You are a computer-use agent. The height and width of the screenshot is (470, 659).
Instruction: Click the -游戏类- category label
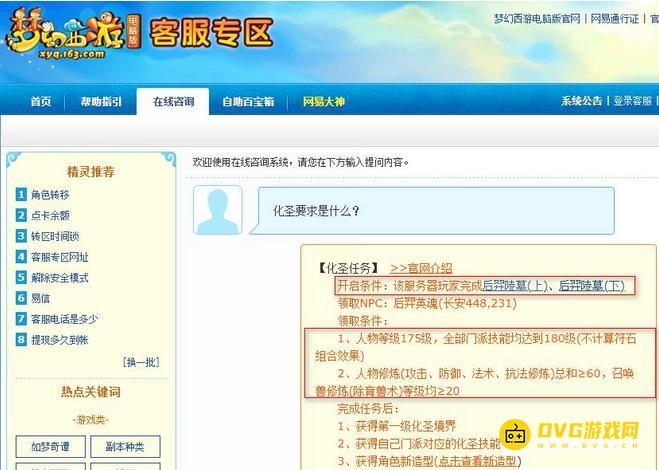[x=91, y=420]
